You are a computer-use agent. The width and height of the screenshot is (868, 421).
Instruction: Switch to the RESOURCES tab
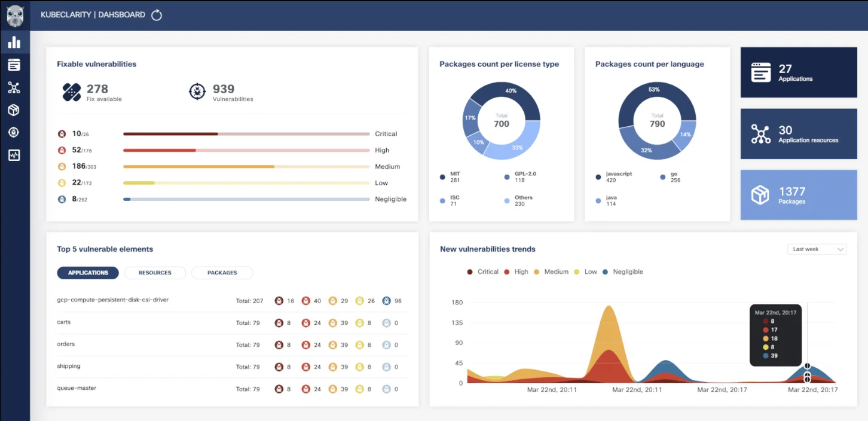pyautogui.click(x=155, y=273)
